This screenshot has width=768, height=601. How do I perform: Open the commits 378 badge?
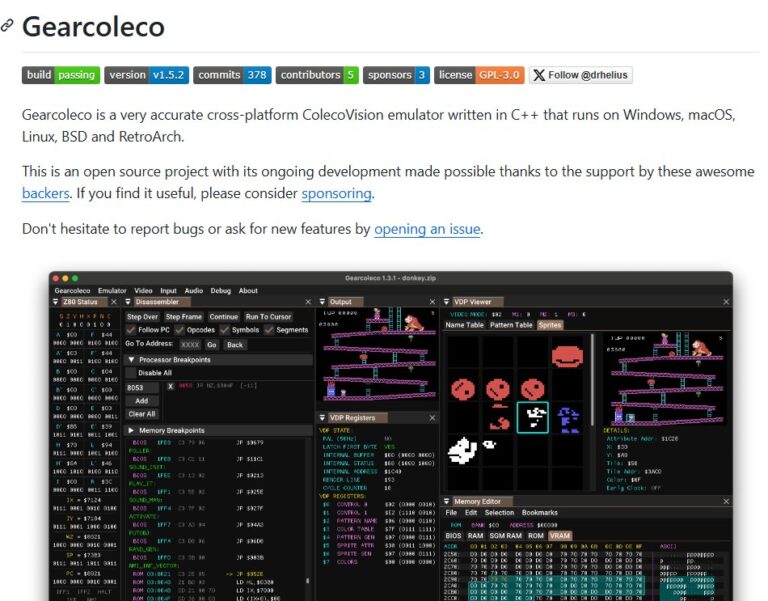coord(232,75)
